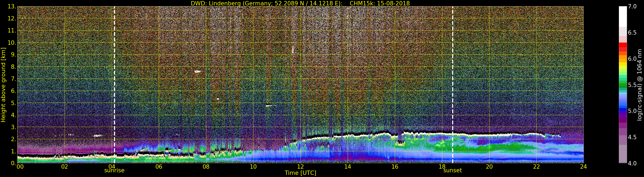644x177 pixels.
Task: Click the x-axis tick label '04'
Action: 112,167
